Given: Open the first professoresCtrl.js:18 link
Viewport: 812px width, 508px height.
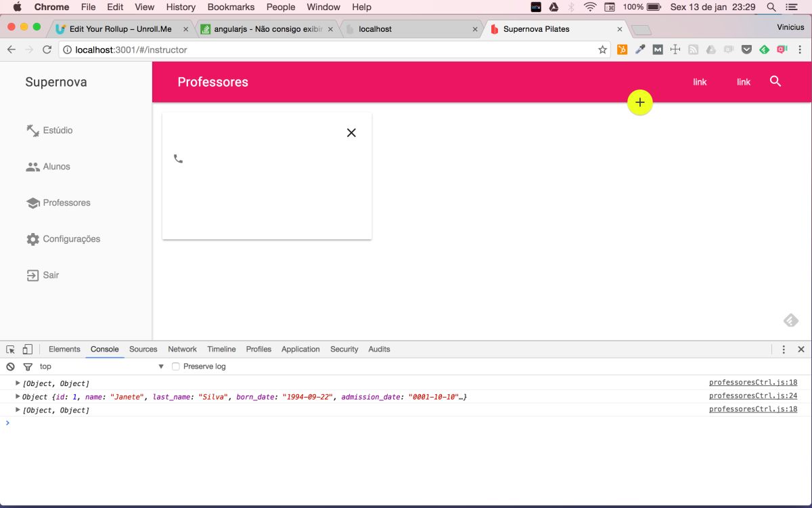Looking at the screenshot, I should (x=753, y=383).
